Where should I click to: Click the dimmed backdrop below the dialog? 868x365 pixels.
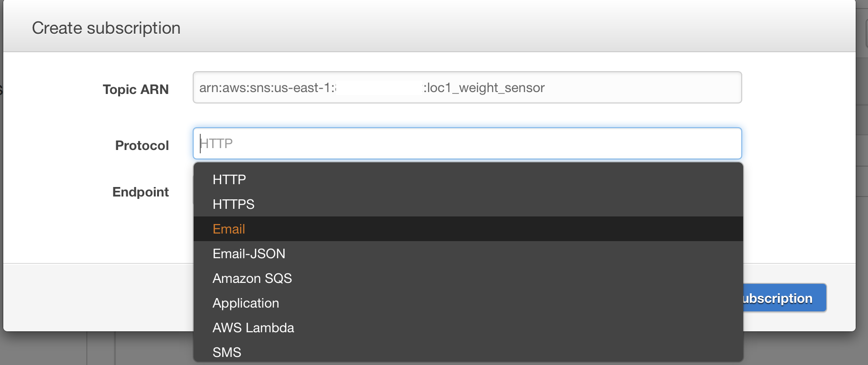47,349
